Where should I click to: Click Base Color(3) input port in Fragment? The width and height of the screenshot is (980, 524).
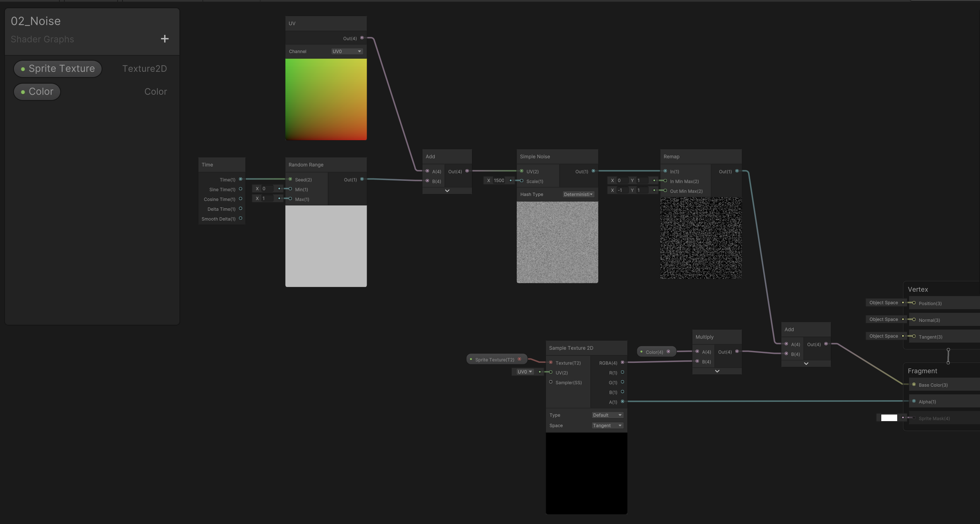[914, 385]
